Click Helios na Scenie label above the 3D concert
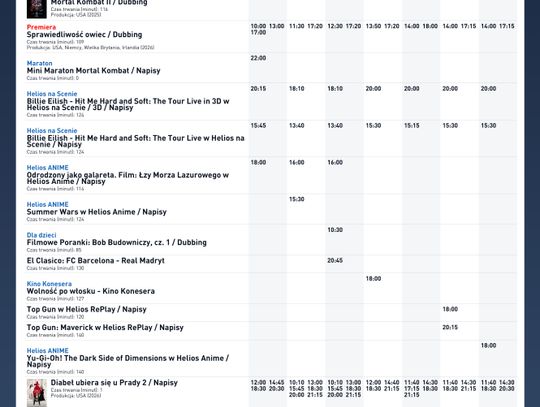The height and width of the screenshot is (407, 540). (52, 94)
